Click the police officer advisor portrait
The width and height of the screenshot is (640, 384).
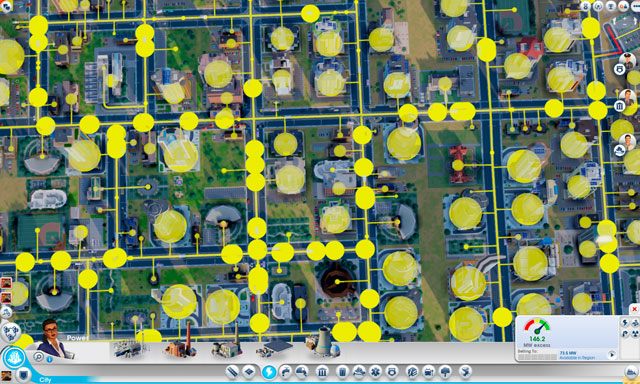[x=627, y=60]
